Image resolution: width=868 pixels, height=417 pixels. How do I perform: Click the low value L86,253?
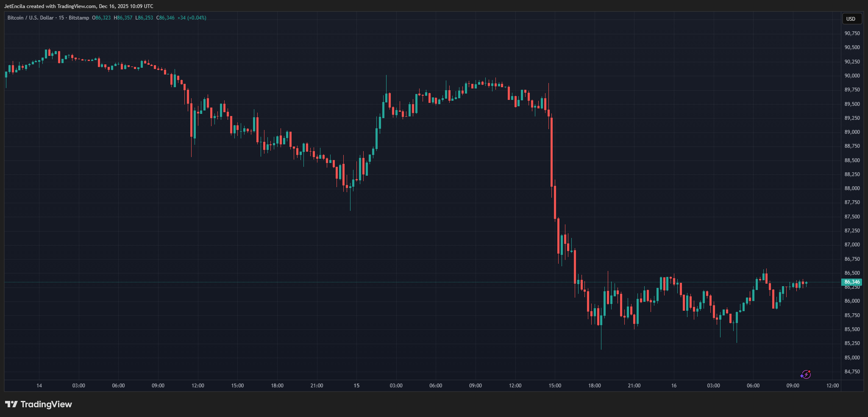point(144,18)
